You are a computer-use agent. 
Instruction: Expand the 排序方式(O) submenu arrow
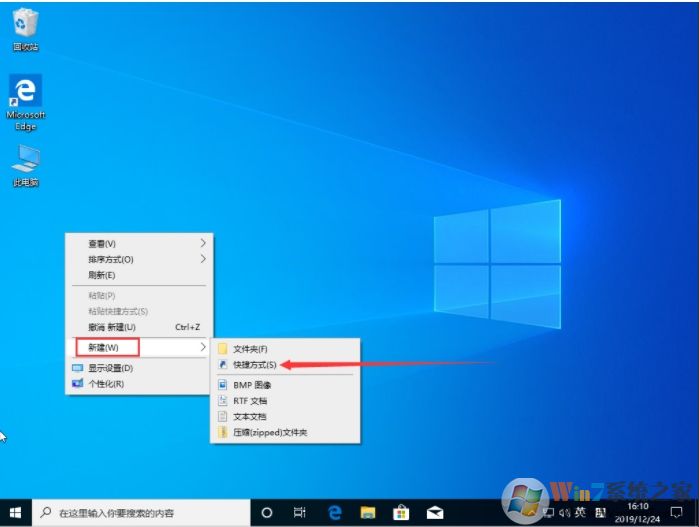203,259
